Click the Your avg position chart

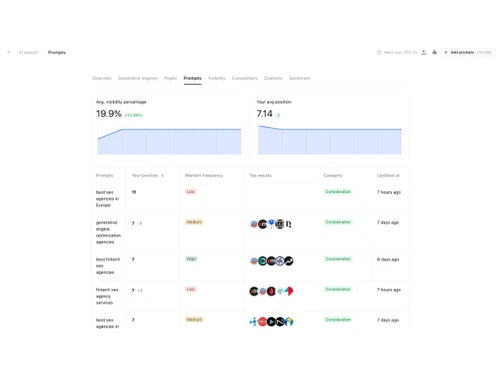pyautogui.click(x=330, y=140)
